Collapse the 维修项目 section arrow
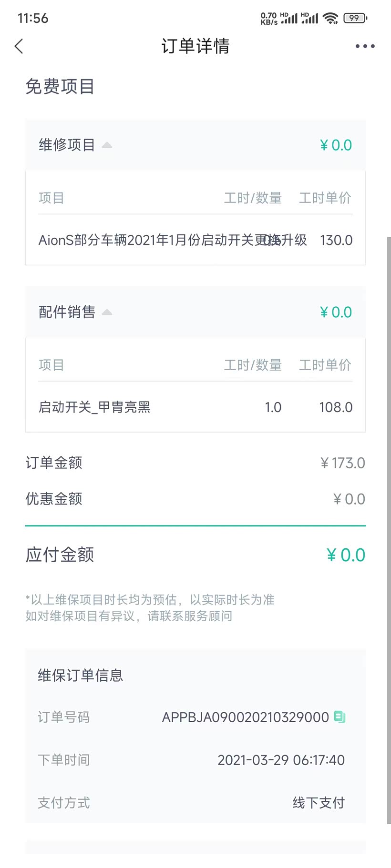Viewport: 391px width, 868px height. click(x=107, y=145)
